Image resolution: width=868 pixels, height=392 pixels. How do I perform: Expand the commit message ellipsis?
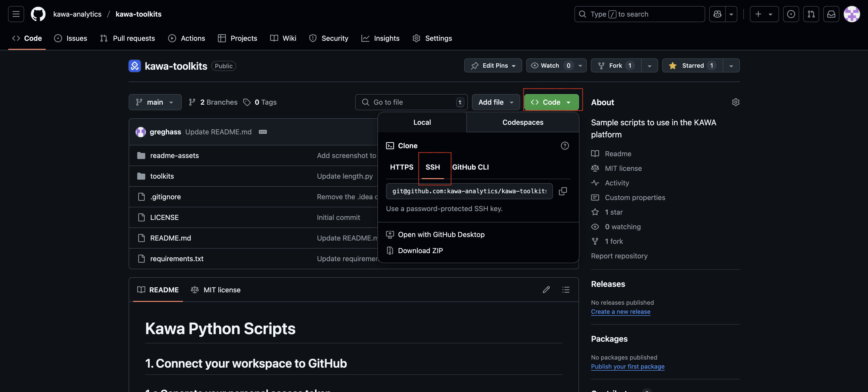[263, 132]
